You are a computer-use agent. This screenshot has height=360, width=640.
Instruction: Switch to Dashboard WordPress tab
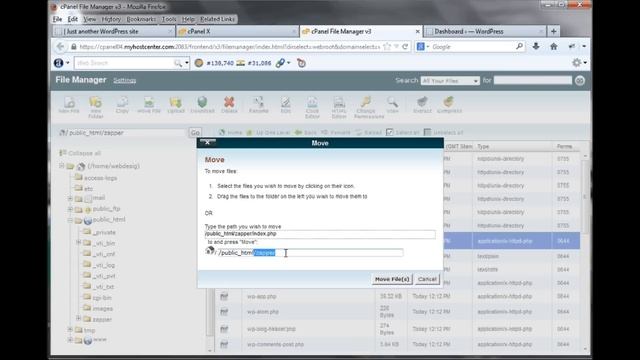click(485, 31)
